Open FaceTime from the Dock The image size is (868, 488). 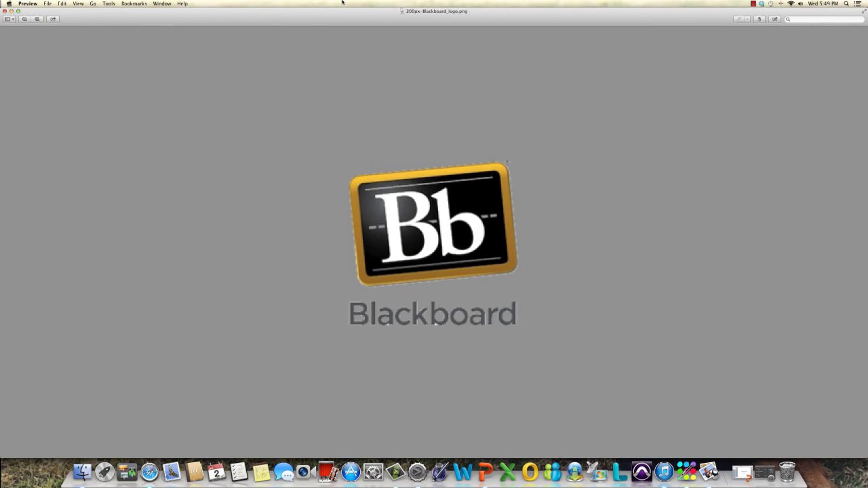point(306,472)
